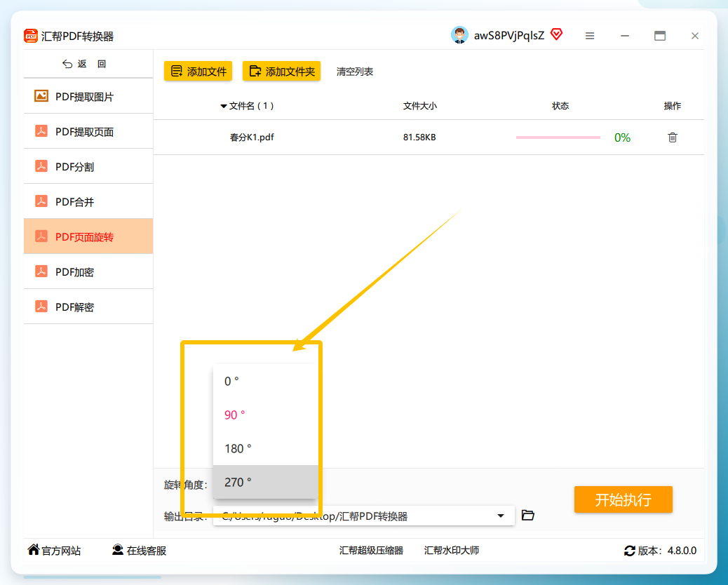The height and width of the screenshot is (585, 728).
Task: Click the red VIP diamond badge
Action: pos(556,34)
